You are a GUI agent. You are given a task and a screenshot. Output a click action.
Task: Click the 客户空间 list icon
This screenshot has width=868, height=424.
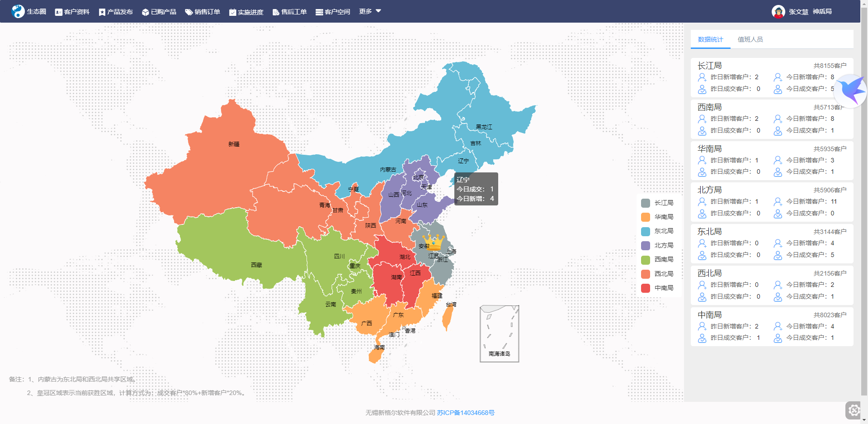[318, 12]
